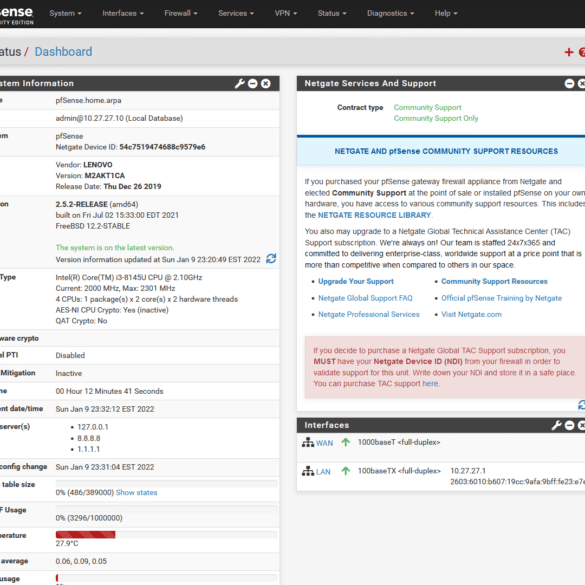Click the CPU usage progress bar
The width and height of the screenshot is (585, 585).
(x=166, y=578)
